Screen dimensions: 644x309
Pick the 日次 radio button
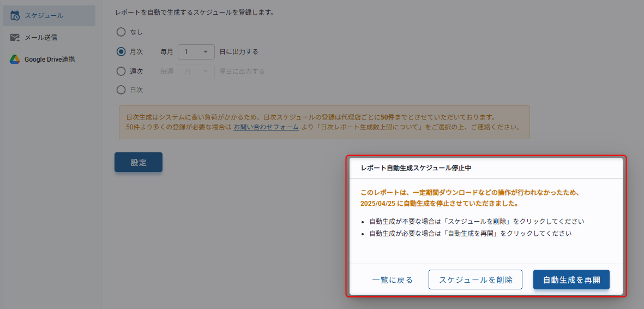(x=121, y=90)
